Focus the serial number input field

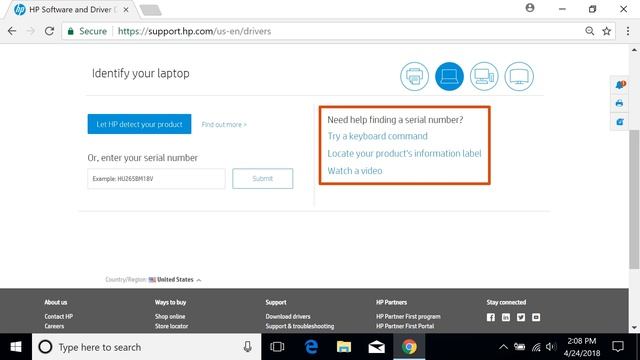coord(156,179)
